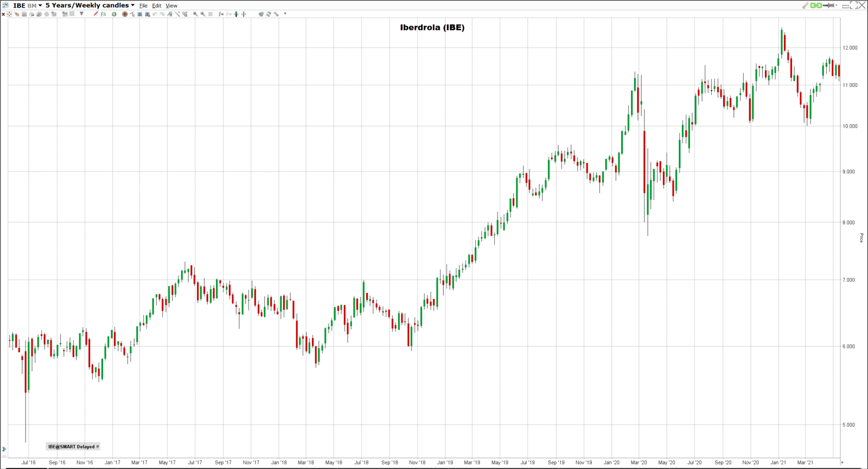Open the Edit menu
The image size is (868, 469).
(157, 5)
